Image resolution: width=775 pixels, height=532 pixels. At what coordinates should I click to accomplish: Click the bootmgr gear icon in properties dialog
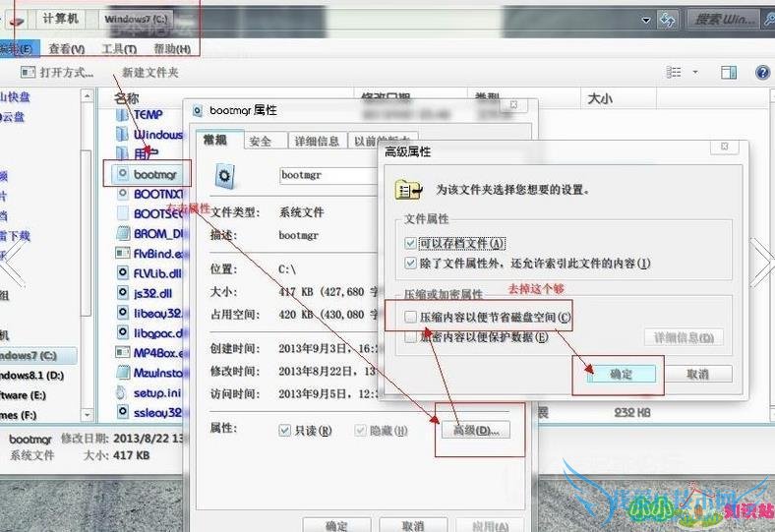225,176
